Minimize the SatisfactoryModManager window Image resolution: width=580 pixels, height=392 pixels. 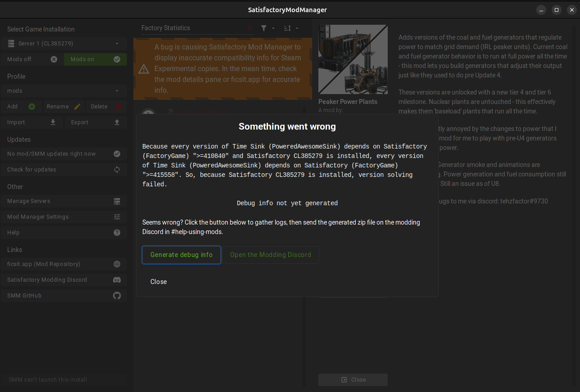(x=541, y=10)
